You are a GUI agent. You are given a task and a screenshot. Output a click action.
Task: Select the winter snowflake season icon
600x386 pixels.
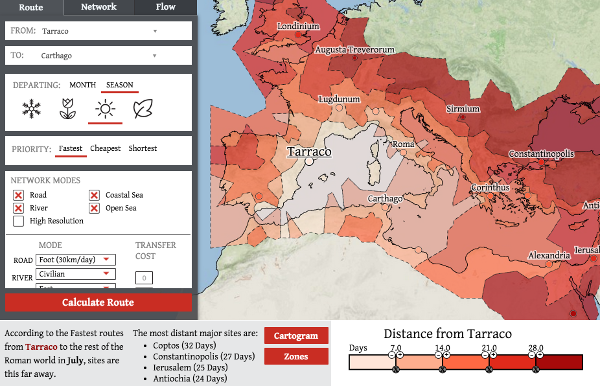(x=31, y=109)
